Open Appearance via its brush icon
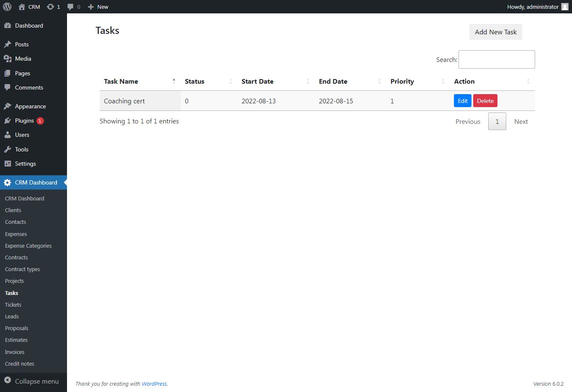Viewport: 572px width, 392px height. click(9, 106)
